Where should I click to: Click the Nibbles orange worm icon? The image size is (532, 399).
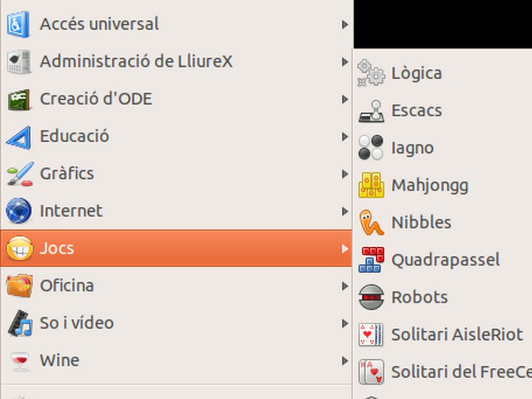pos(371,222)
